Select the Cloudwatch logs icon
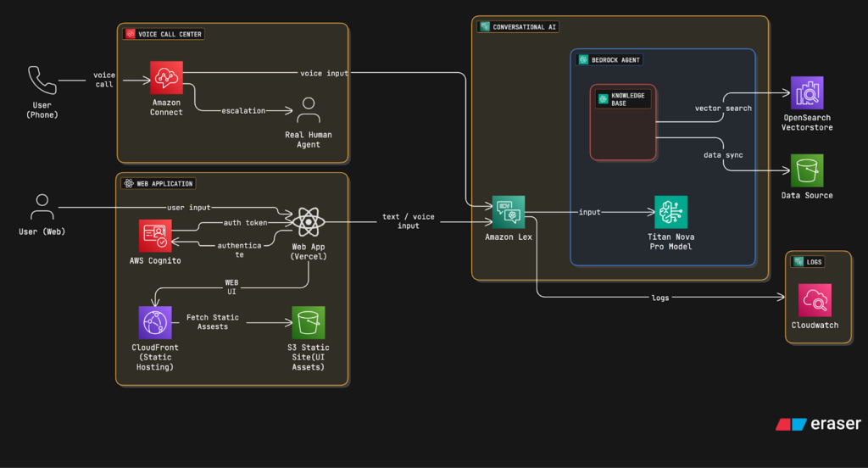The height and width of the screenshot is (468, 868). coord(815,300)
